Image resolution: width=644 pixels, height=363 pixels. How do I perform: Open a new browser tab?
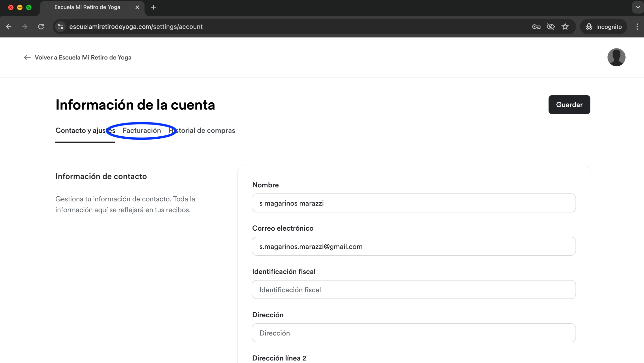[154, 7]
